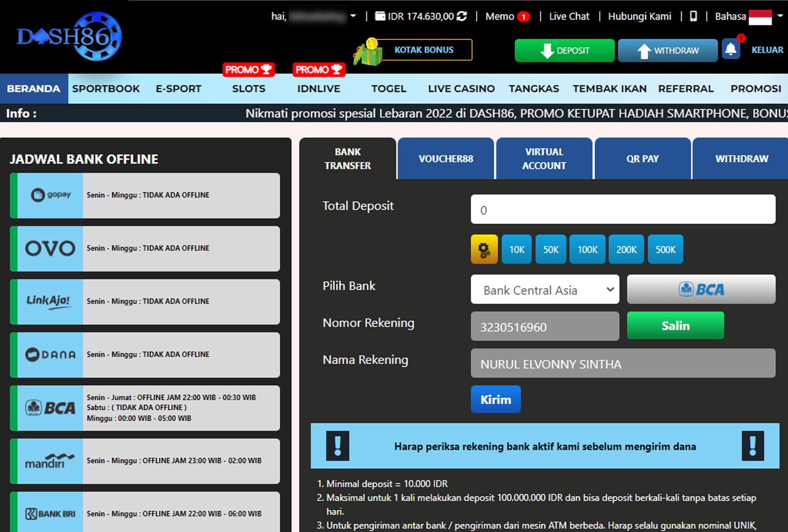This screenshot has width=788, height=532.
Task: Click the Nomor Rekening field 3230516960
Action: coord(545,326)
